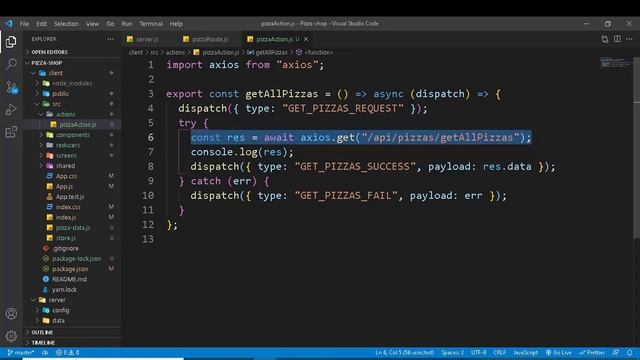Click the CRLF end-of-line selector
Viewport: 640px width, 360px height.
click(499, 352)
